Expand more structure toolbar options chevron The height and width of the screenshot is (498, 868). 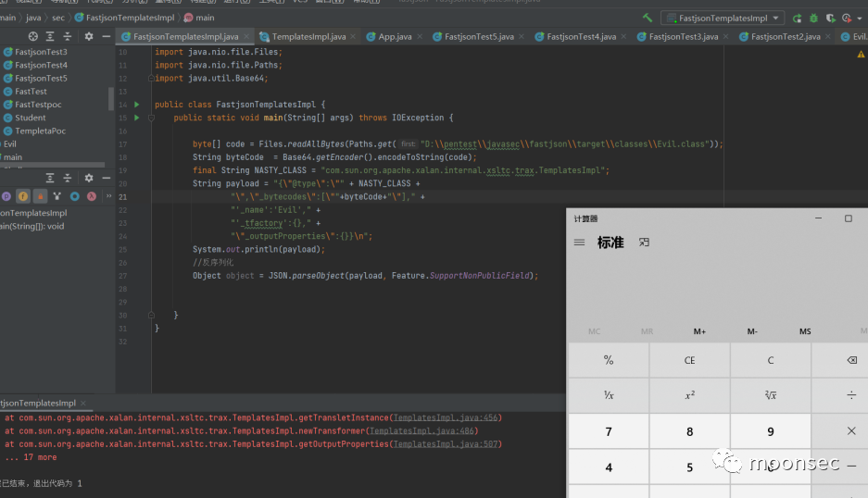[x=108, y=196]
